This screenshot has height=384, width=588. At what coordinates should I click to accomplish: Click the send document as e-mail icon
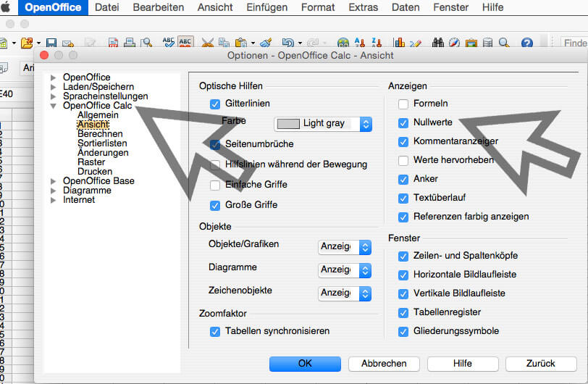(x=68, y=43)
